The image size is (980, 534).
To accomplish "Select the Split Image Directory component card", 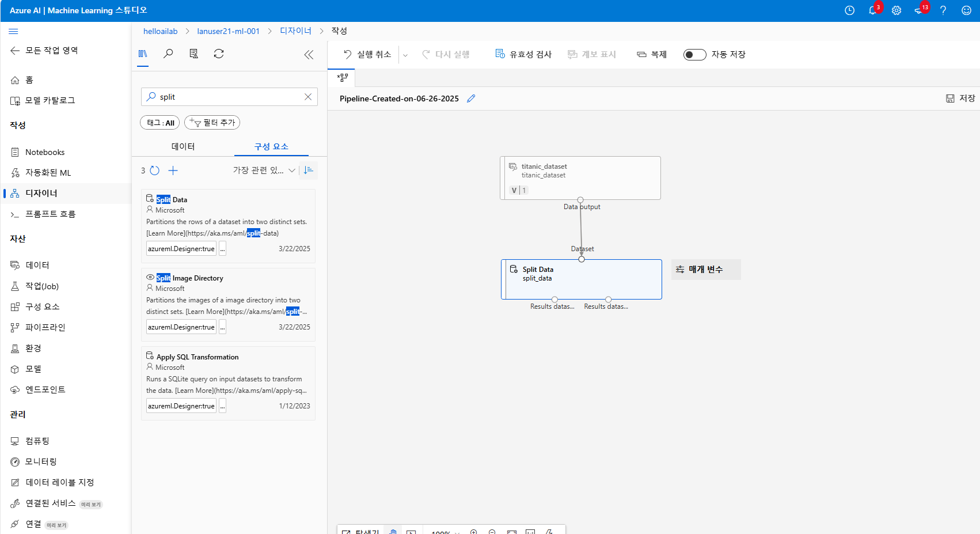I will click(228, 304).
